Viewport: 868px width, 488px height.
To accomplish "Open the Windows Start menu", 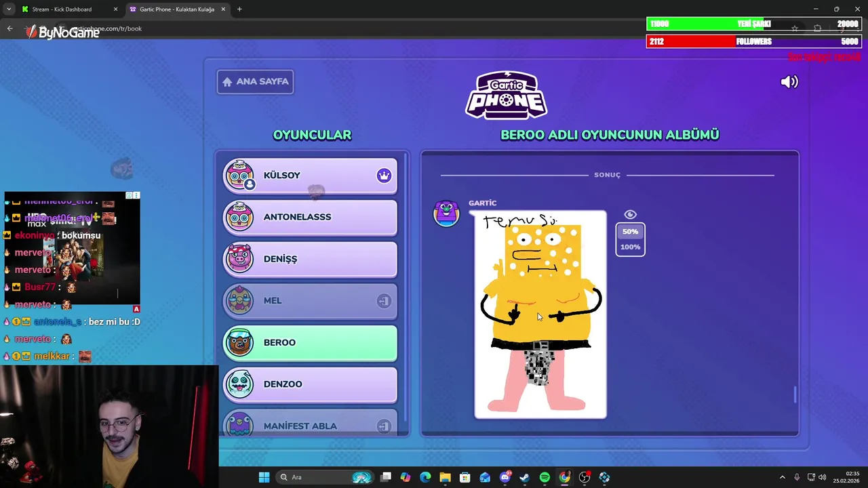I will point(264,477).
